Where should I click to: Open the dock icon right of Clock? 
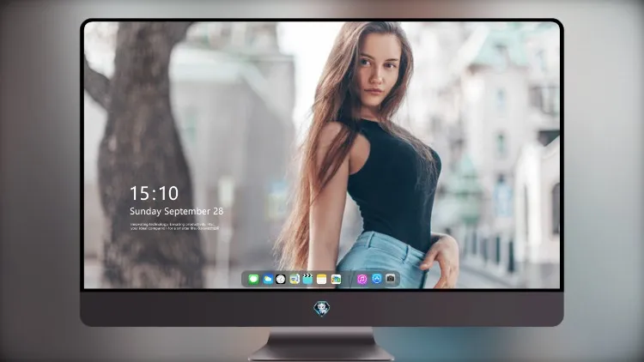294,280
